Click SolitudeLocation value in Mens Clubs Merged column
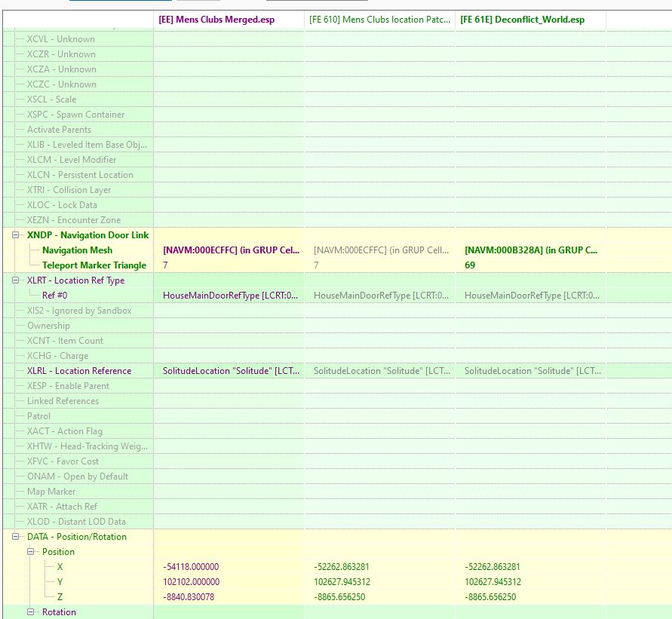672x619 pixels. click(231, 371)
